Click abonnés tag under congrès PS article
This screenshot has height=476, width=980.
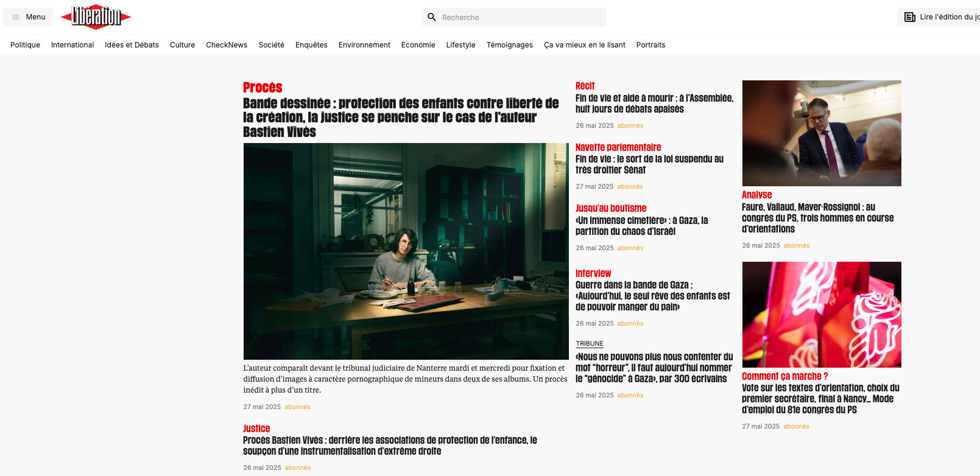796,426
